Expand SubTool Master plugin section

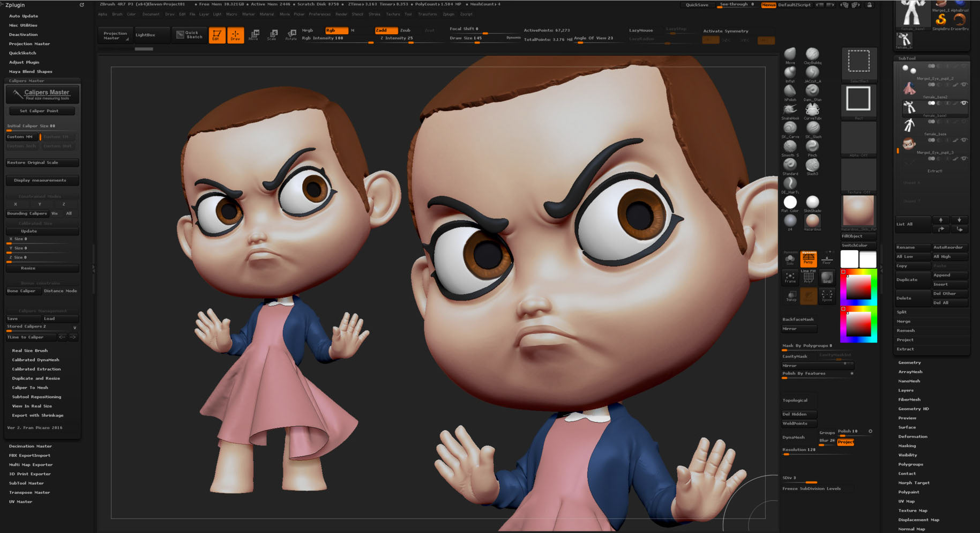26,483
